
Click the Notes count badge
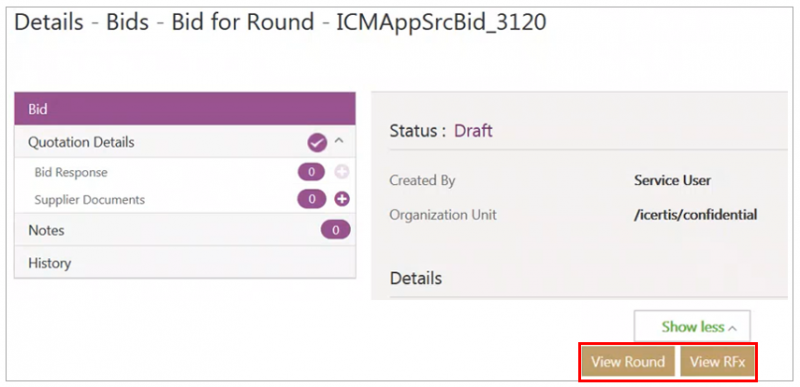[x=336, y=230]
